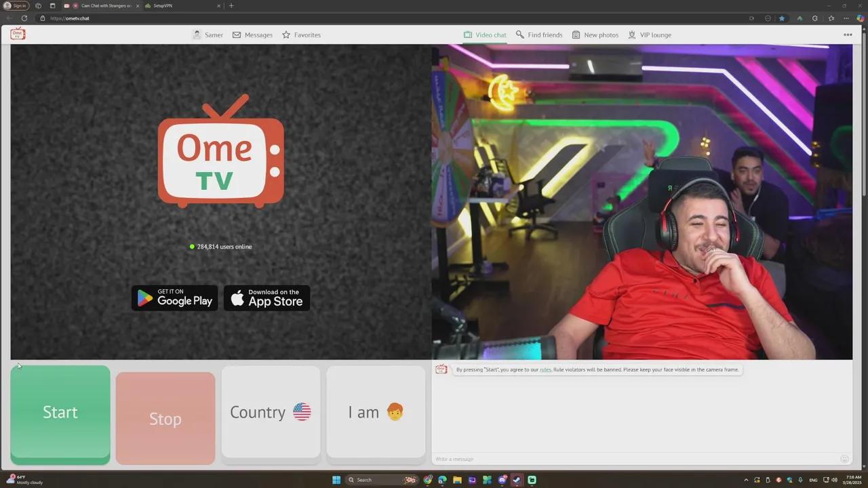Image resolution: width=868 pixels, height=488 pixels.
Task: Reload the page with refresh button
Action: point(24,18)
